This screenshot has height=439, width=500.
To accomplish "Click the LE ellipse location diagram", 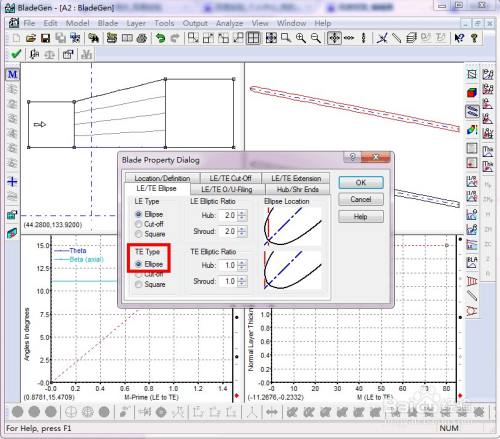I will (292, 226).
